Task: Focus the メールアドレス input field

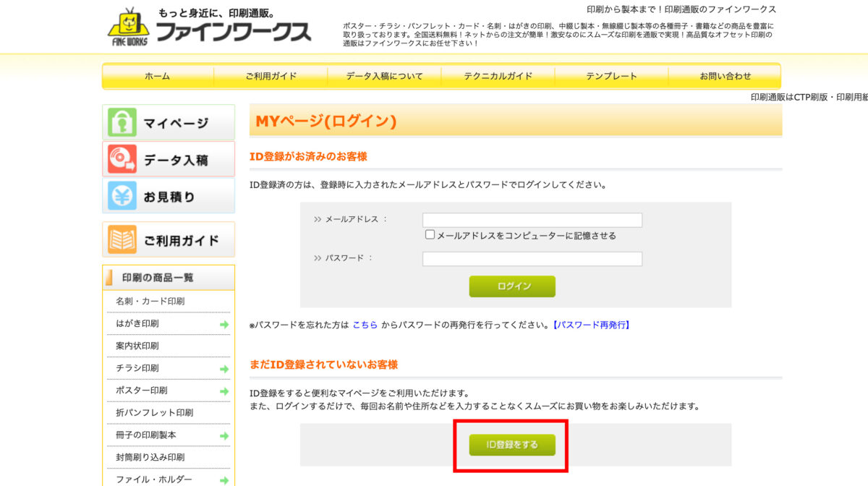Action: point(532,220)
